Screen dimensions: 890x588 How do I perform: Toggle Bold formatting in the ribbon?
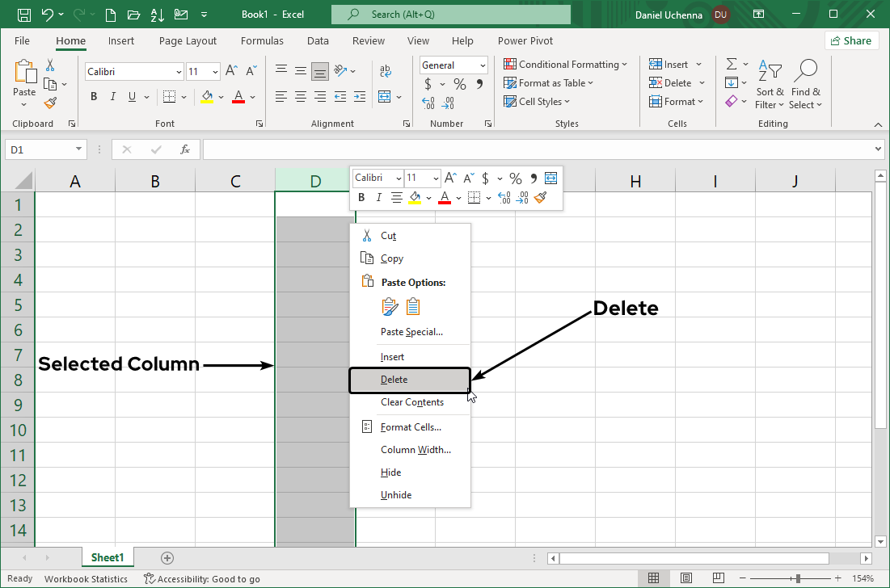[93, 96]
